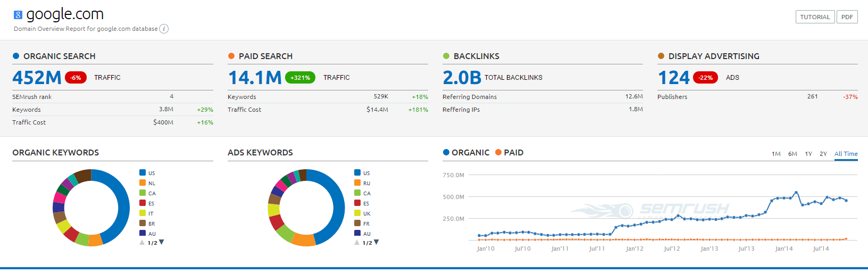Click the 452M organic traffic value
868x273 pixels.
pyautogui.click(x=37, y=78)
